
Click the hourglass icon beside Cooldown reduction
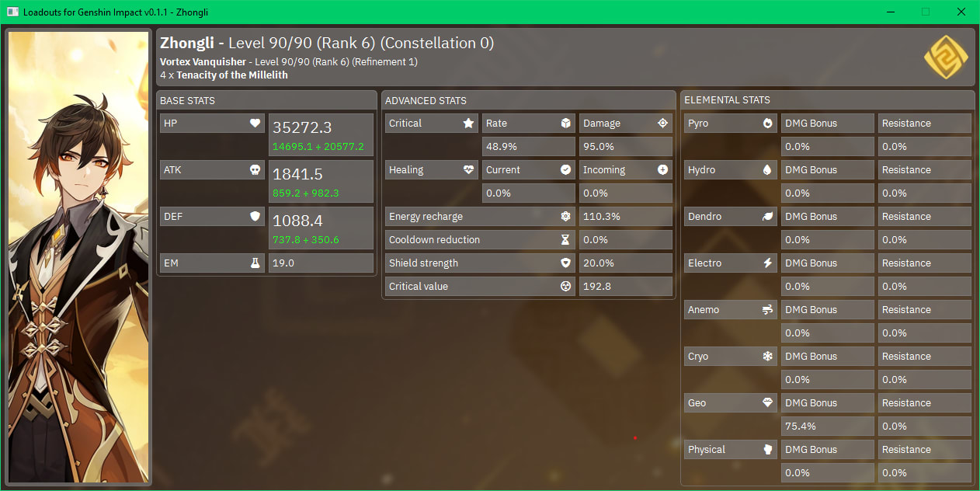click(x=565, y=240)
